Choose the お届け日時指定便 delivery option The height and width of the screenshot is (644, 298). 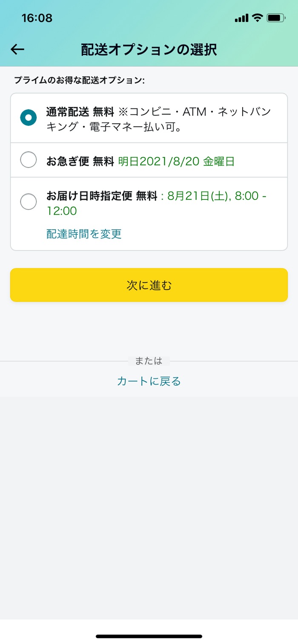point(28,202)
